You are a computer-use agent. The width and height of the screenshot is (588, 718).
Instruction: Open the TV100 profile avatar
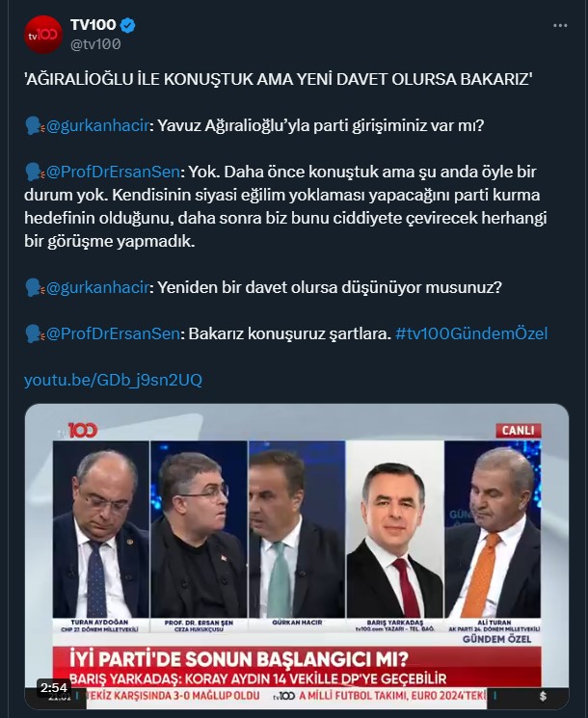click(43, 35)
